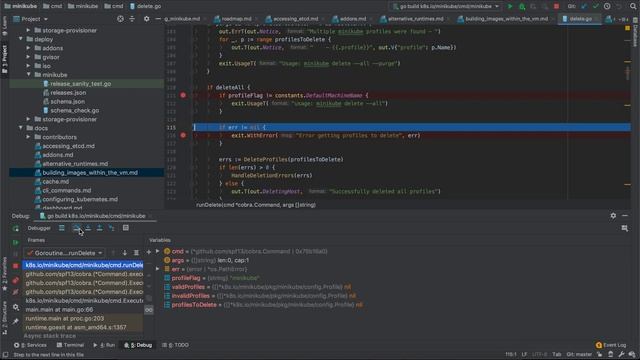Click locate-file target icon in Project panel
The width and height of the screenshot is (640, 360).
point(120,19)
